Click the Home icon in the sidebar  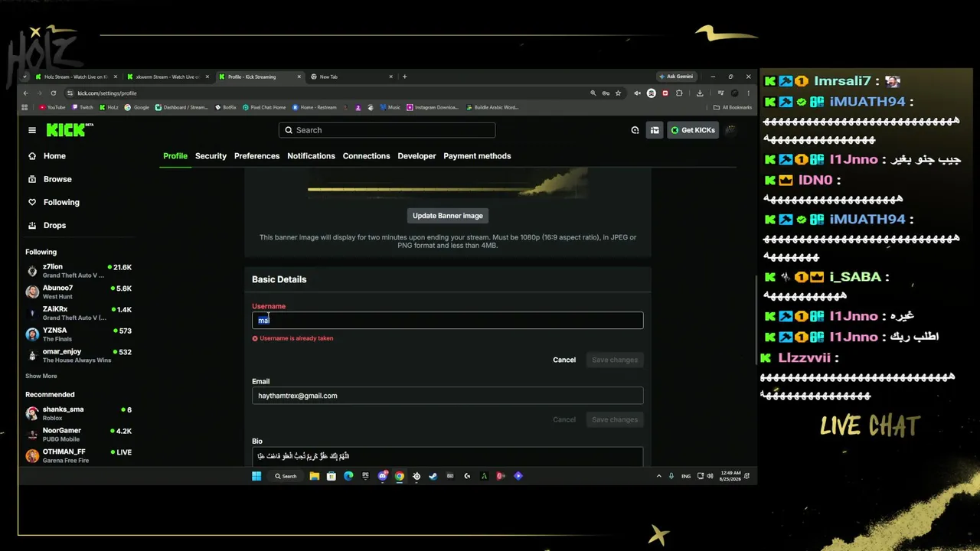point(32,156)
